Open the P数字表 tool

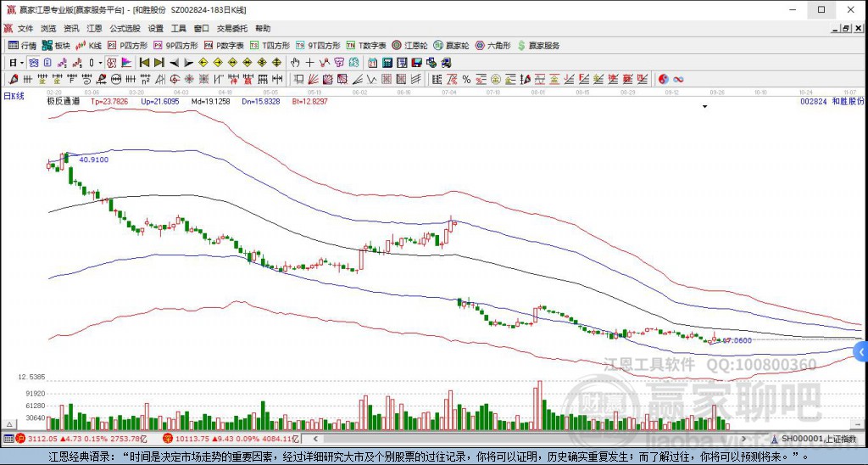[x=224, y=46]
